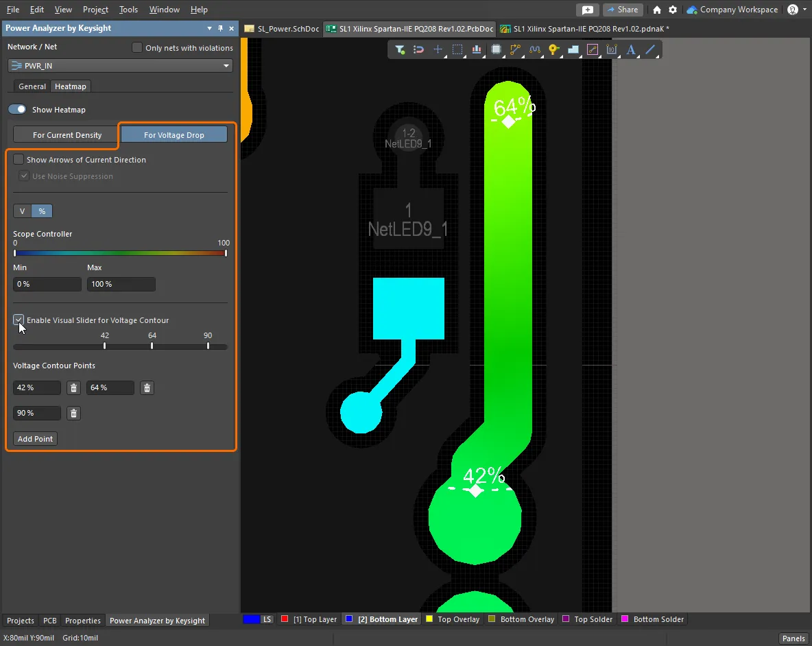The width and height of the screenshot is (812, 646).
Task: Expand the user account dropdown arrow
Action: pyautogui.click(x=804, y=10)
